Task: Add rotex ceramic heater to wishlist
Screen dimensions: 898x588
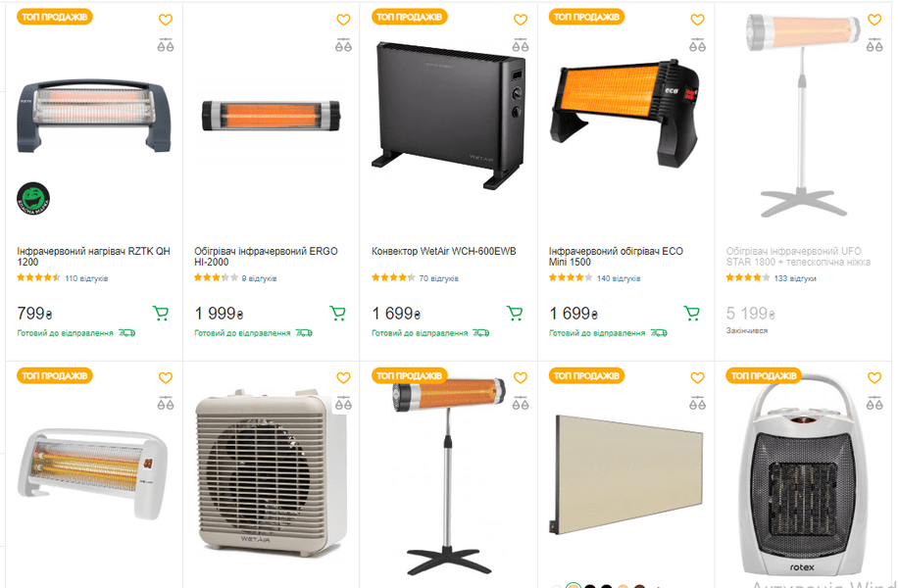Action: (874, 378)
